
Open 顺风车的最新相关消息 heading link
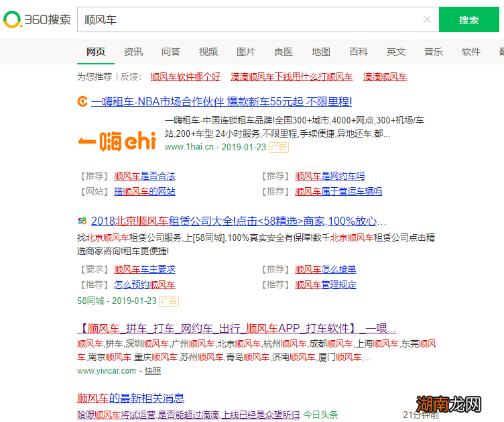[131, 399]
